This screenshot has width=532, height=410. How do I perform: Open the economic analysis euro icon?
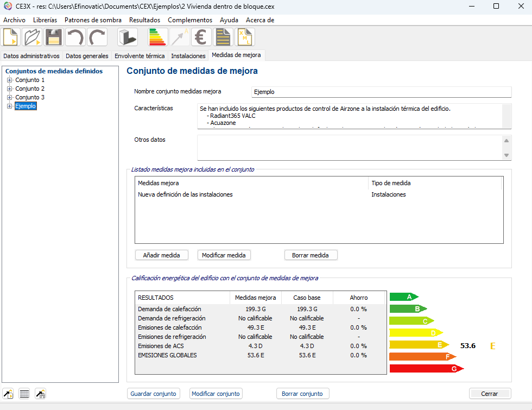[x=202, y=37]
